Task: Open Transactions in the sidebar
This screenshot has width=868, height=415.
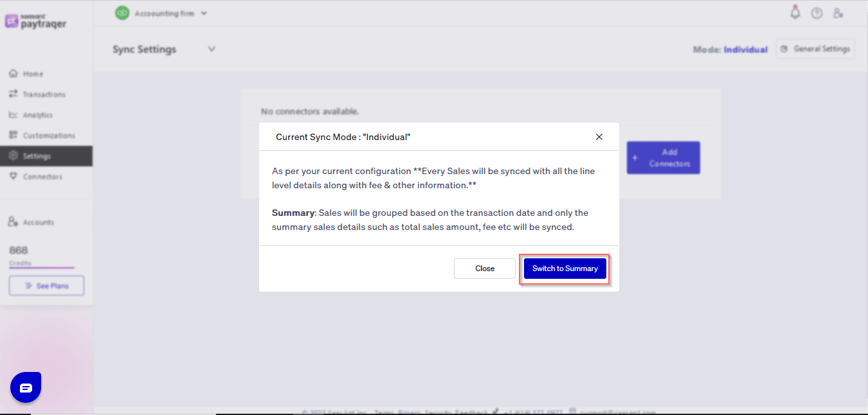Action: (x=46, y=94)
